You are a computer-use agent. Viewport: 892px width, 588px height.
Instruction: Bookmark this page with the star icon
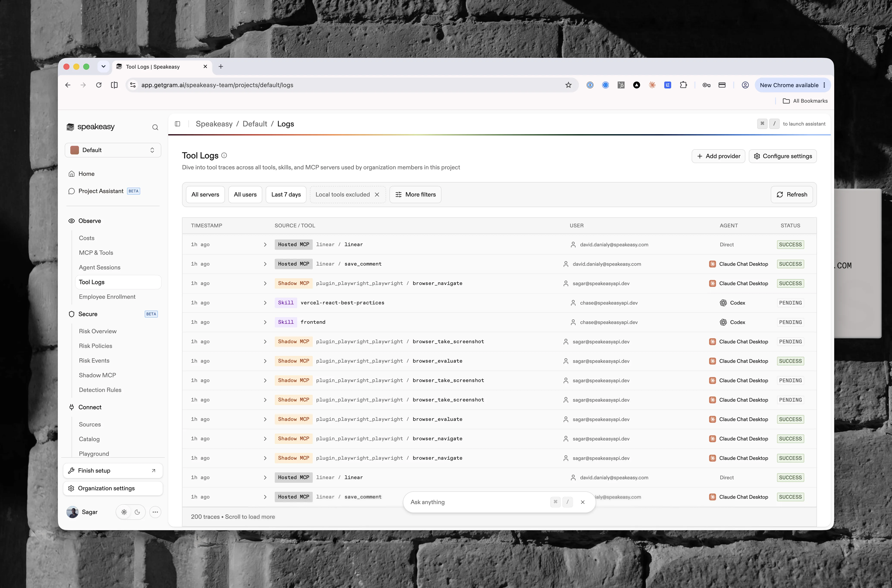[x=568, y=85]
